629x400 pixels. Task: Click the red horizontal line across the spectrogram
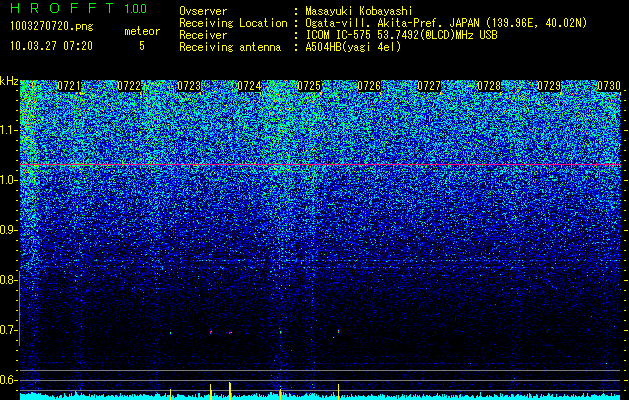click(320, 164)
